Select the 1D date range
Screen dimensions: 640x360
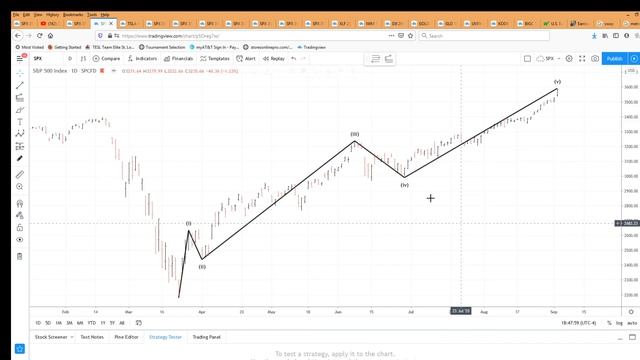click(38, 323)
